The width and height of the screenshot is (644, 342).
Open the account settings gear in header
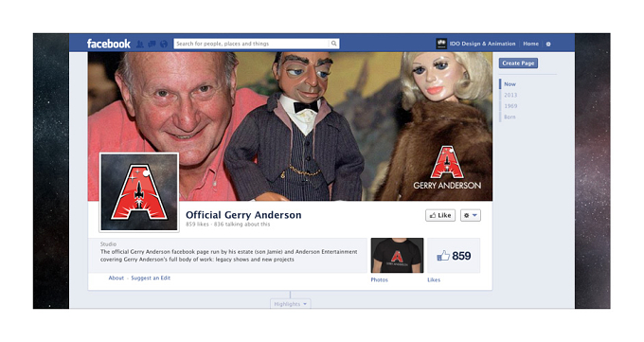[x=548, y=44]
